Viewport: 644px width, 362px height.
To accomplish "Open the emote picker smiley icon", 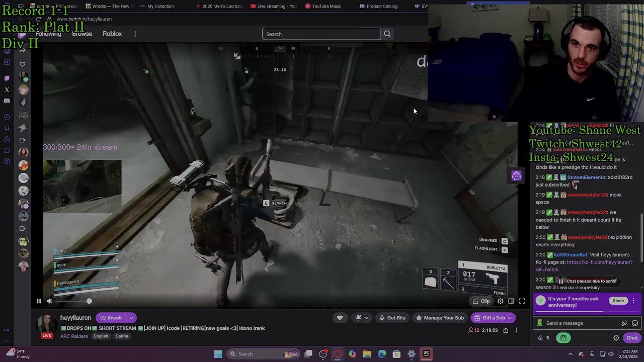I will point(635,323).
